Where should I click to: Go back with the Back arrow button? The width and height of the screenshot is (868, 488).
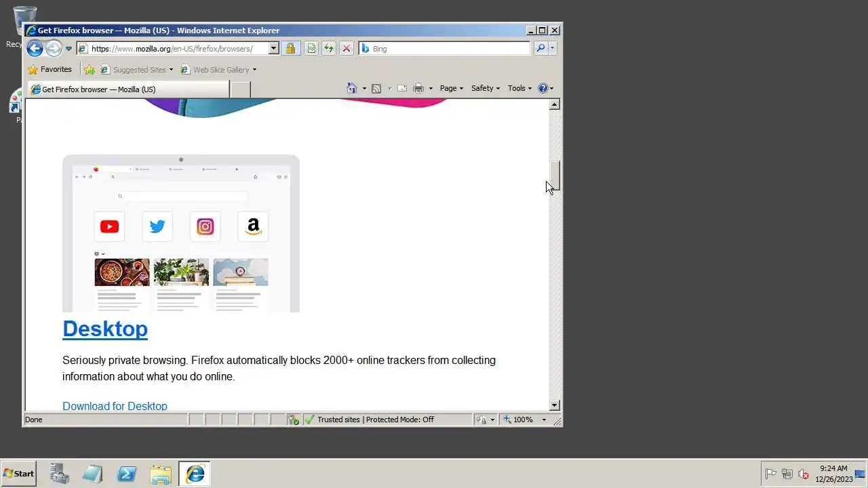pos(35,48)
